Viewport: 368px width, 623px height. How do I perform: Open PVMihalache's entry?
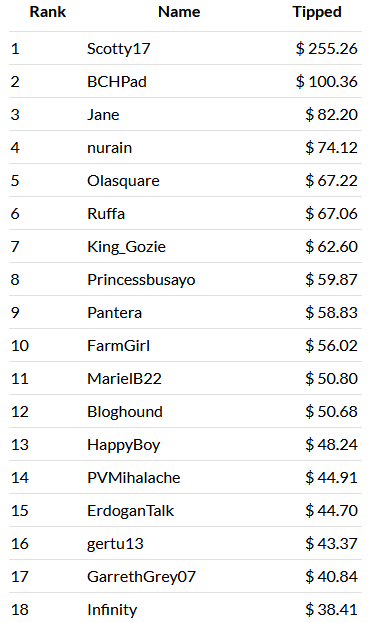coord(134,478)
